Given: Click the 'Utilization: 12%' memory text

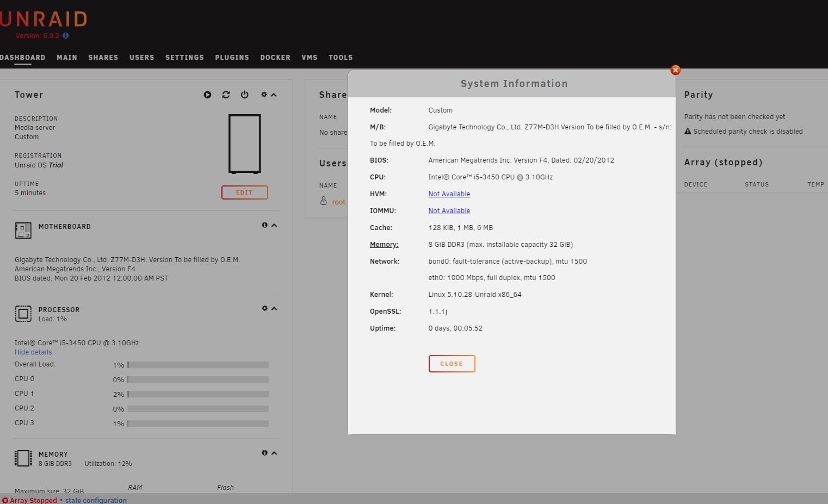Looking at the screenshot, I should [108, 464].
